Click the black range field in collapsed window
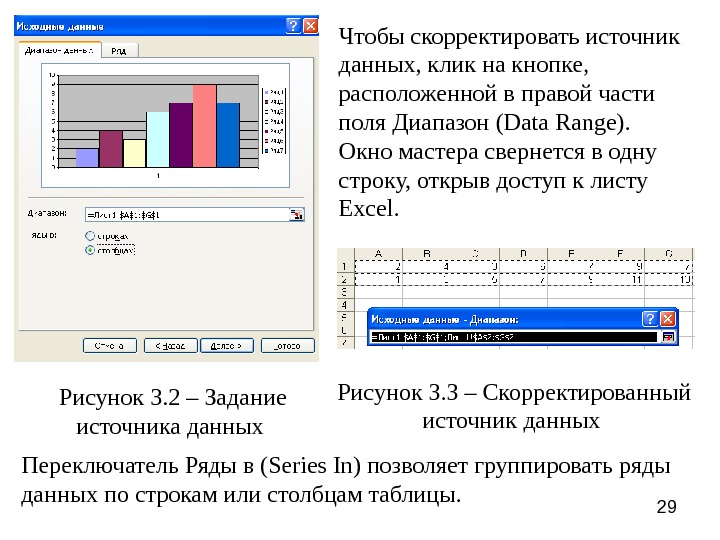 coord(514,337)
